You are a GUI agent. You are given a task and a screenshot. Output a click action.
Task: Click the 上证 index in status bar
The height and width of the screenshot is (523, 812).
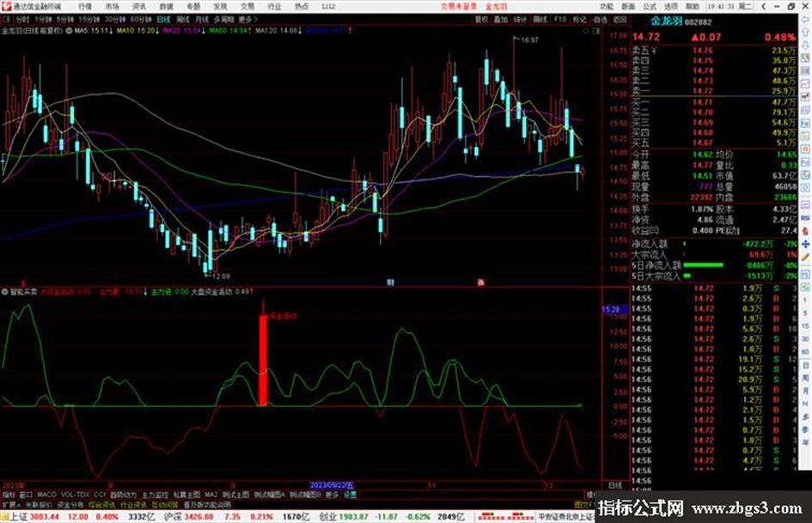[19, 516]
